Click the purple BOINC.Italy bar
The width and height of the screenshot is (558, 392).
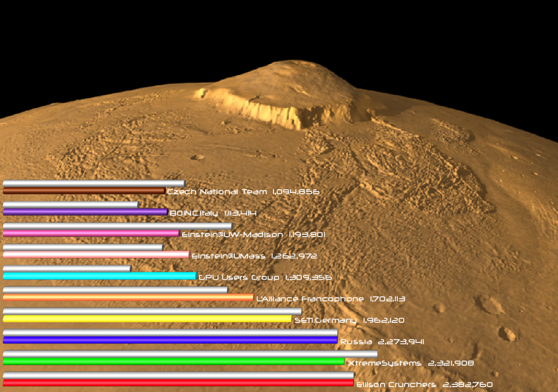click(85, 212)
